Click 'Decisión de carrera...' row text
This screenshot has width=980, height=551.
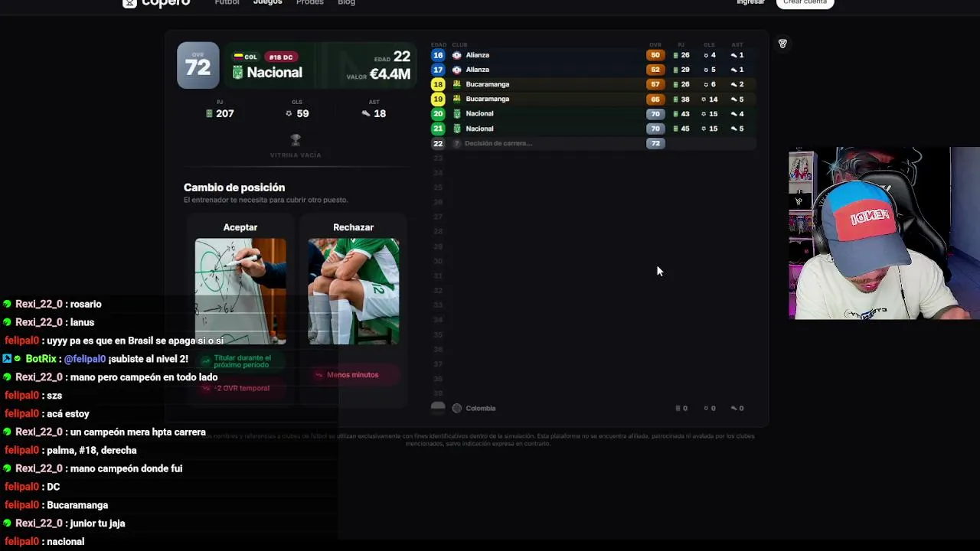tap(498, 143)
